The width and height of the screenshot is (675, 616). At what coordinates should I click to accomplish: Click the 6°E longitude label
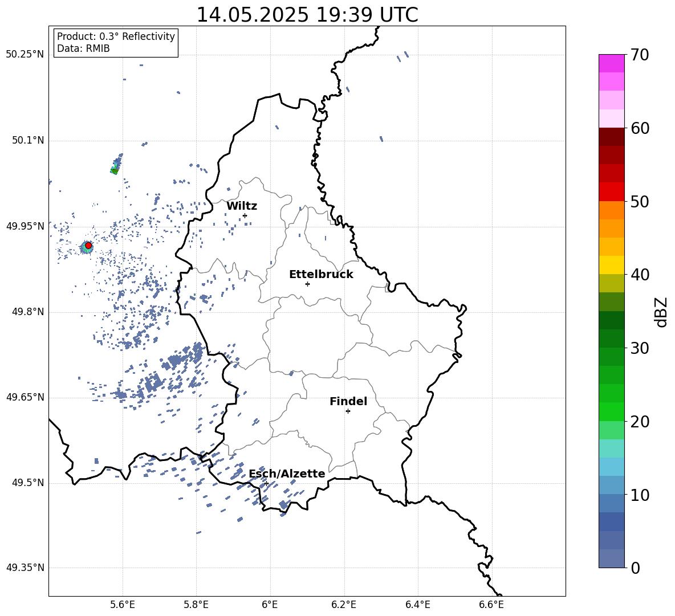tap(270, 605)
